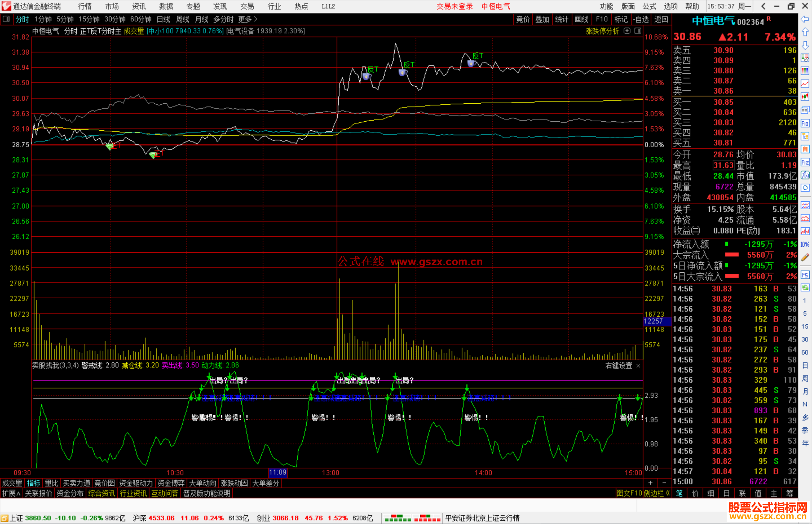Click the panel icon right of 涨跌停分析
Viewport: 812px width, 524px height.
(x=638, y=31)
